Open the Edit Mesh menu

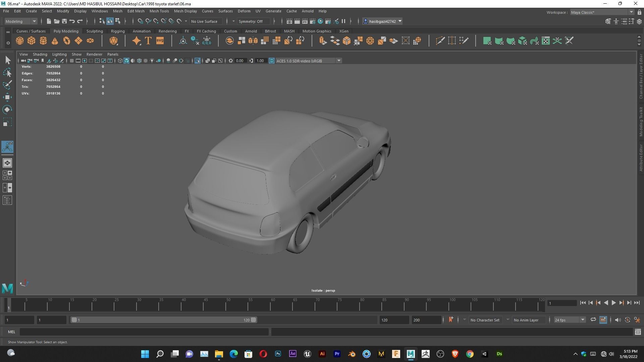[136, 11]
